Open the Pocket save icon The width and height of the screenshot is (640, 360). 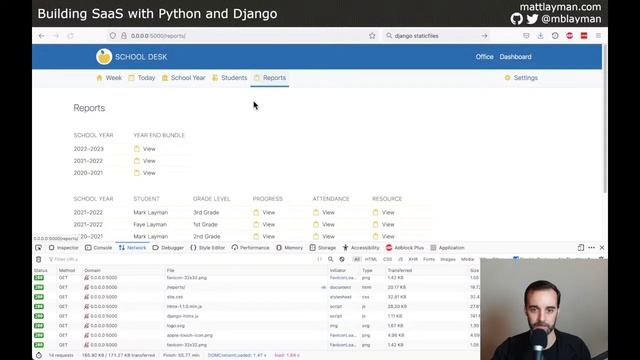[526, 36]
